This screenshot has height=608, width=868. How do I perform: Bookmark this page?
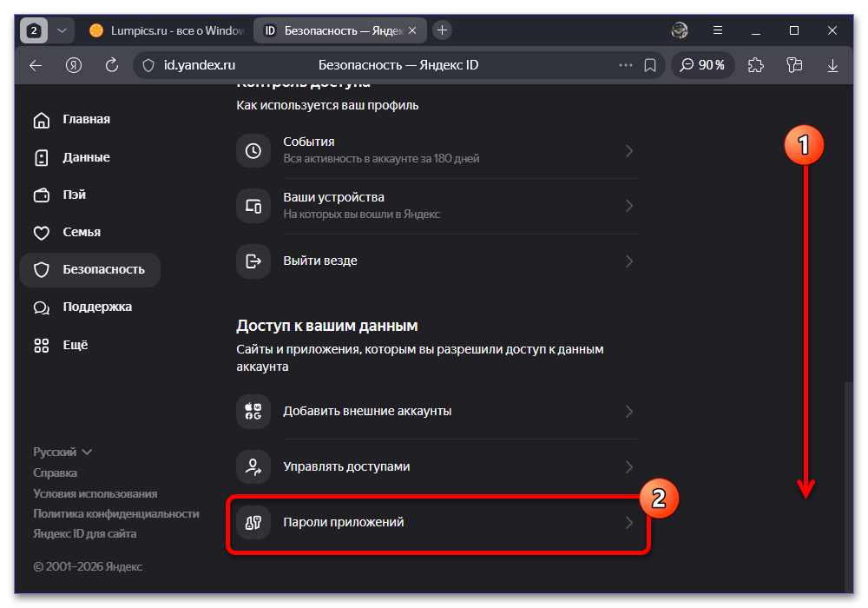[x=650, y=65]
